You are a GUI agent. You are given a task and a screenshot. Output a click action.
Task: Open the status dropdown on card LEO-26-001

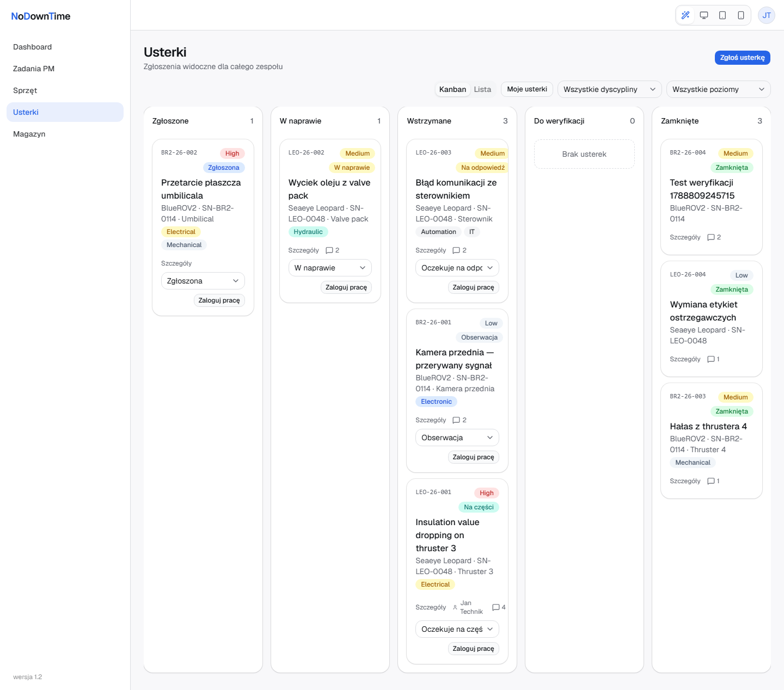457,629
